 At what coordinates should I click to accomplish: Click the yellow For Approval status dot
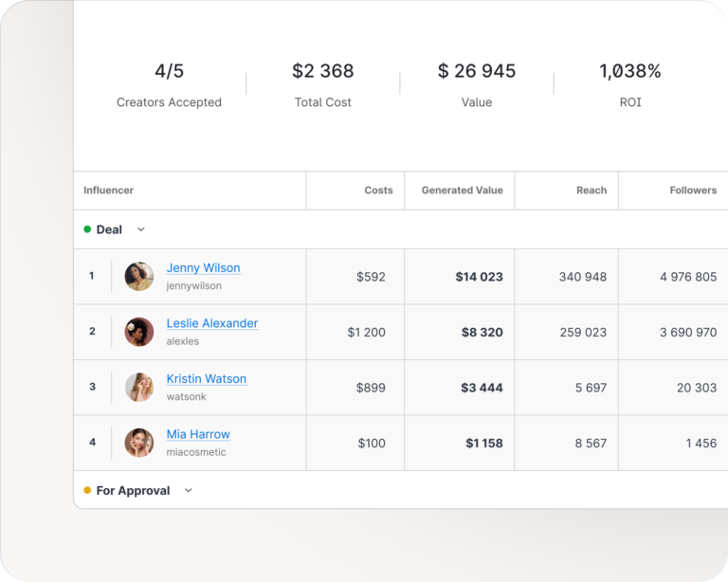pos(87,490)
